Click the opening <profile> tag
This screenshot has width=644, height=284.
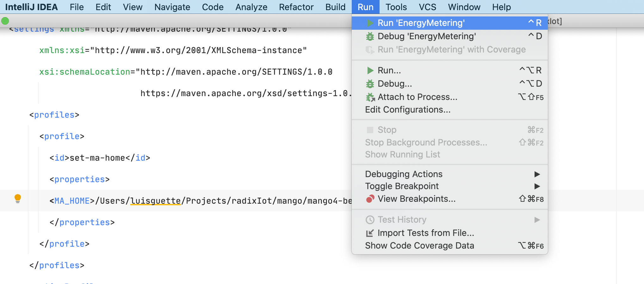pos(62,136)
